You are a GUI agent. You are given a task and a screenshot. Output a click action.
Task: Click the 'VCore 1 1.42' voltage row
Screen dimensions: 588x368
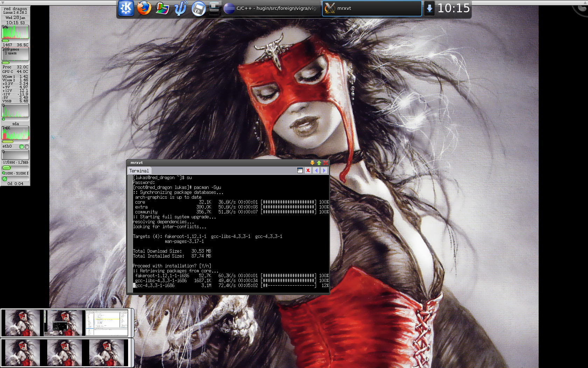(x=15, y=76)
